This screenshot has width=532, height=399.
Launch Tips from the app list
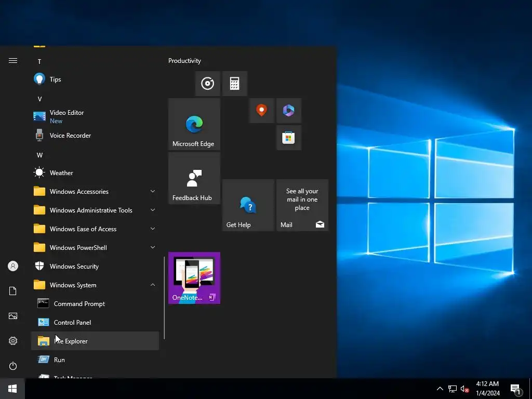pos(95,79)
